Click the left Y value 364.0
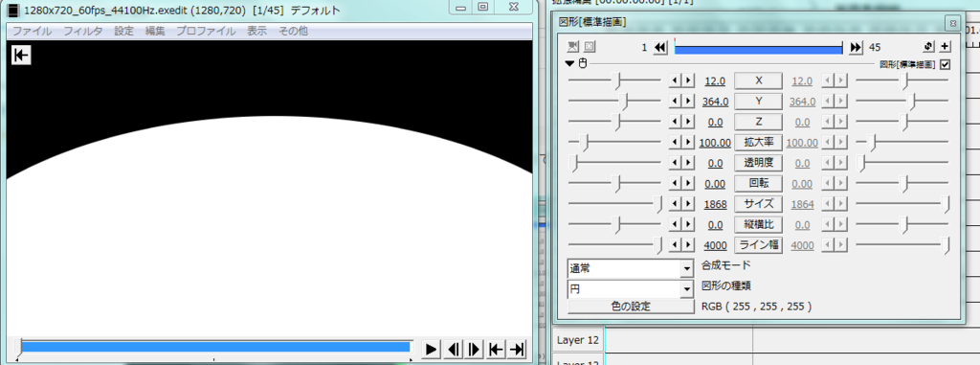Screen dimensions: 980x365 pos(715,102)
